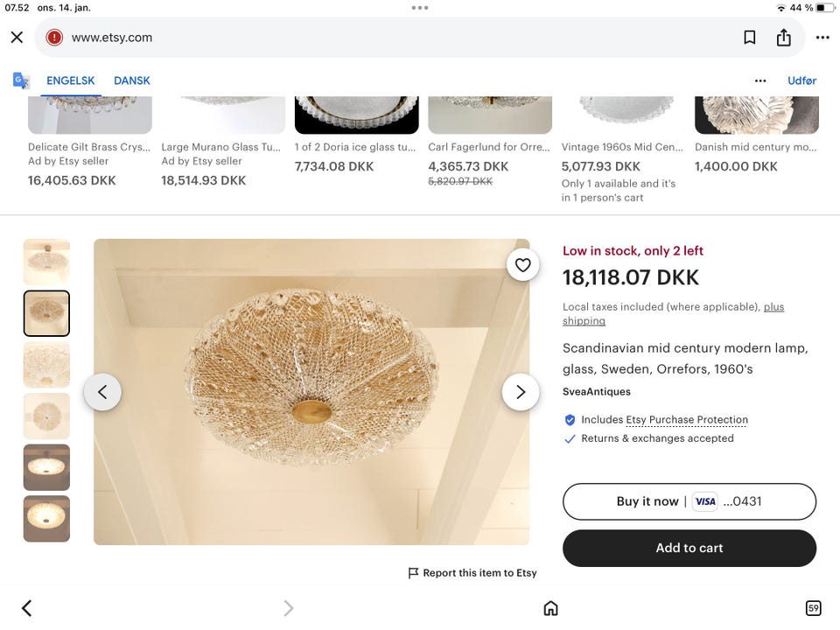The width and height of the screenshot is (840, 630).
Task: Go to the home screen via the home icon
Action: (550, 607)
